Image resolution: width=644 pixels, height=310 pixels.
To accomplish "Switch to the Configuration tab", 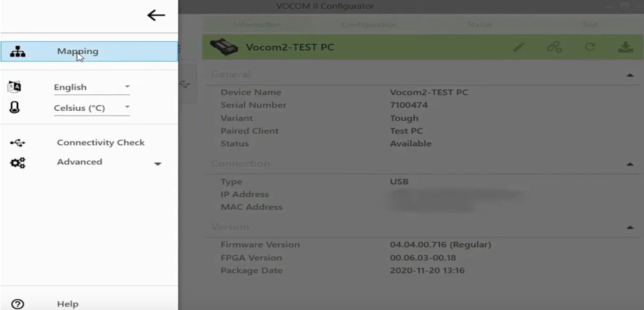I will (369, 25).
